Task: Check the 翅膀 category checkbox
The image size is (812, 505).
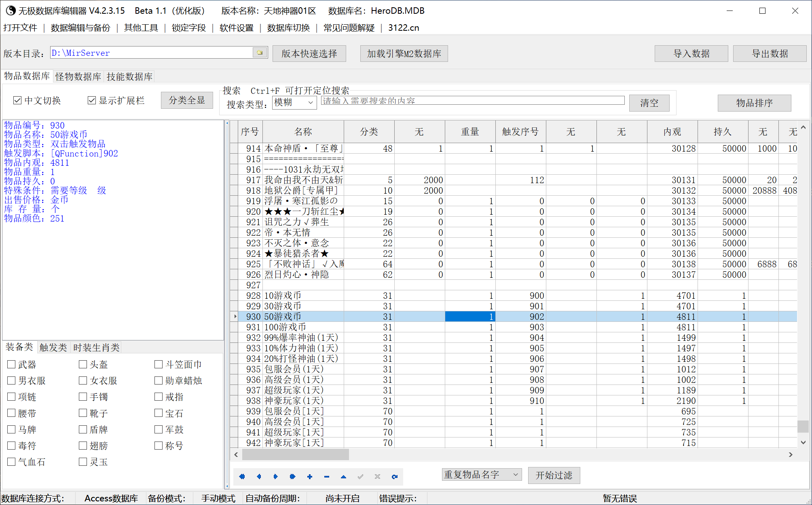Action: click(83, 445)
